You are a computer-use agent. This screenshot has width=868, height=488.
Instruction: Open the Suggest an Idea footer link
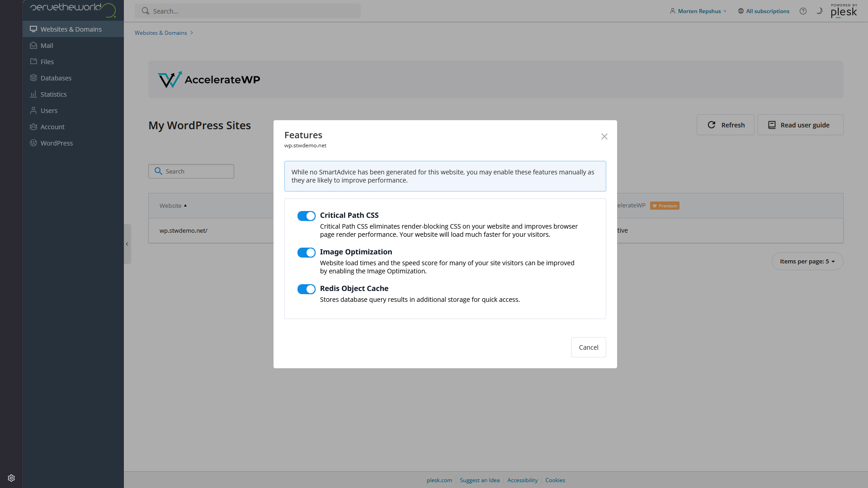tap(479, 480)
